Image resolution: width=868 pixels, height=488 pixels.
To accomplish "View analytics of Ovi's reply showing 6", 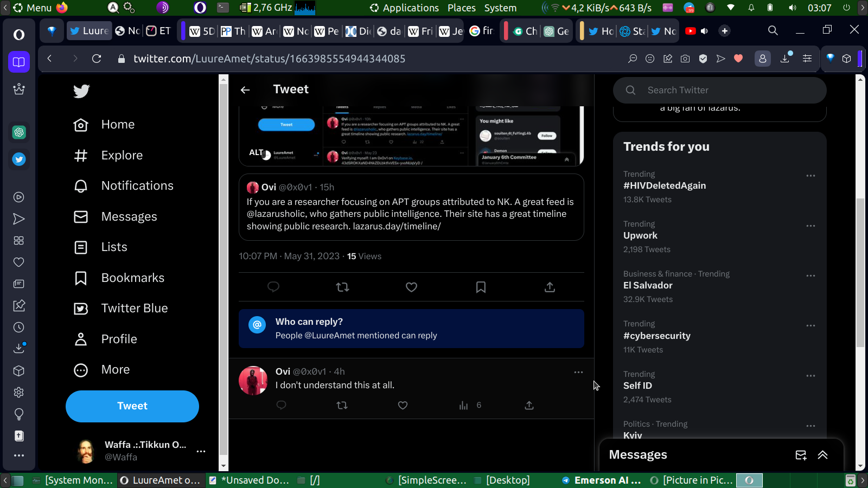I will coord(470,405).
